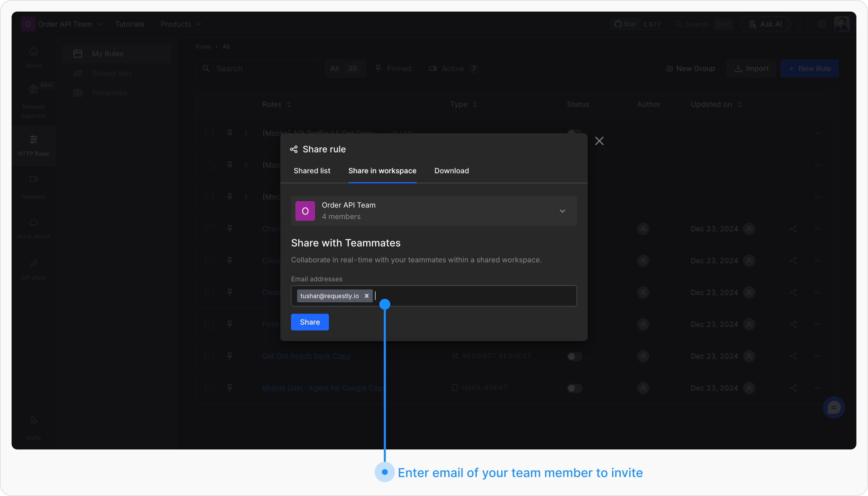Image resolution: width=868 pixels, height=496 pixels.
Task: Open the API client sidebar icon
Action: [34, 270]
